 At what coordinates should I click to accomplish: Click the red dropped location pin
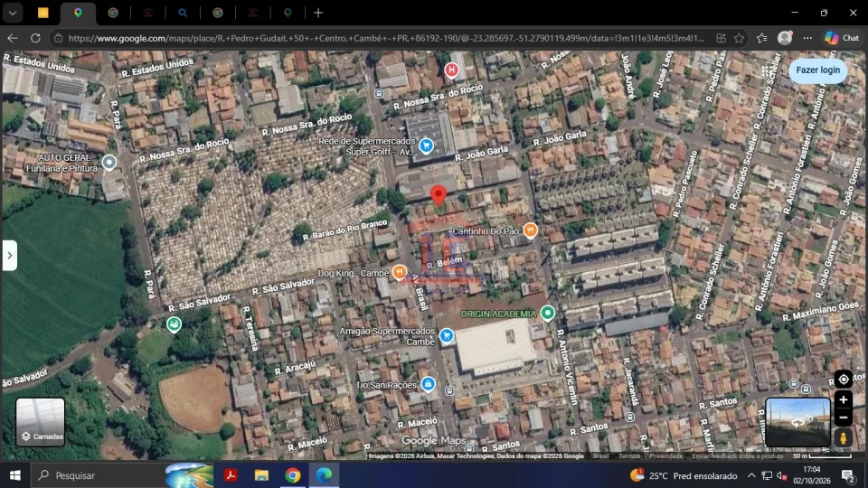pyautogui.click(x=439, y=196)
